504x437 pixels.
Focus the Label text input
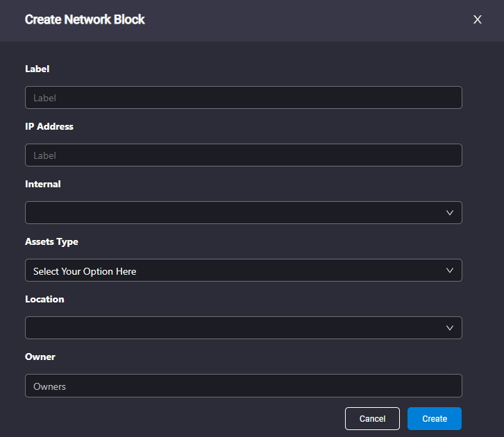point(244,97)
